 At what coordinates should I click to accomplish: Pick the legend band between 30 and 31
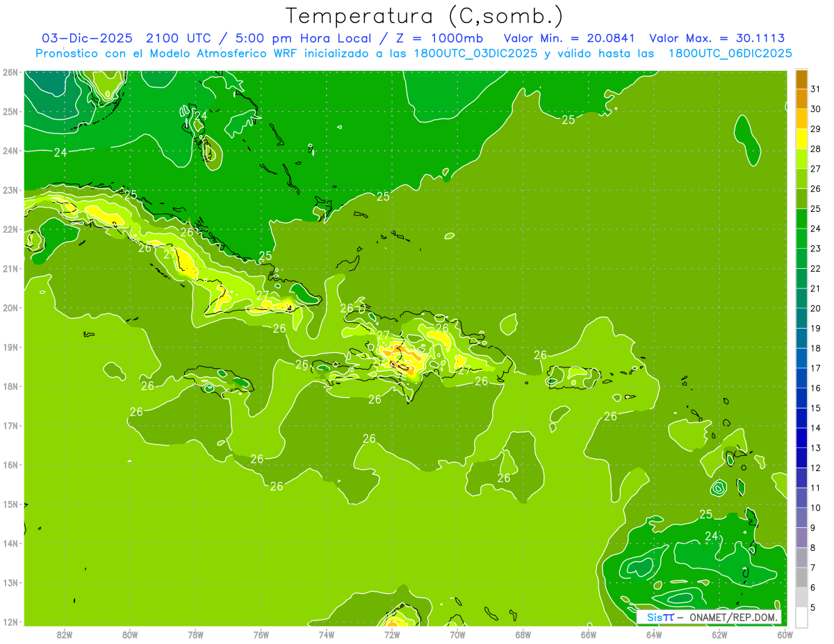click(801, 99)
